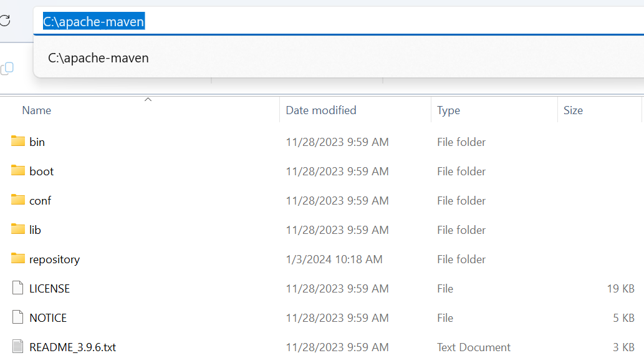Screen dimensions: 644x363
Task: Click the README_3.9.6.txt file name
Action: 73,347
